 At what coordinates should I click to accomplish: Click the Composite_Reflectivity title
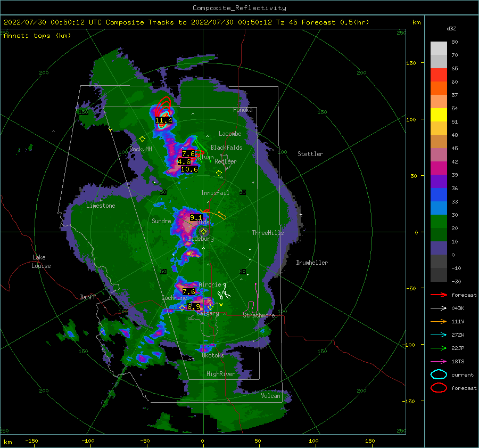tap(240, 8)
